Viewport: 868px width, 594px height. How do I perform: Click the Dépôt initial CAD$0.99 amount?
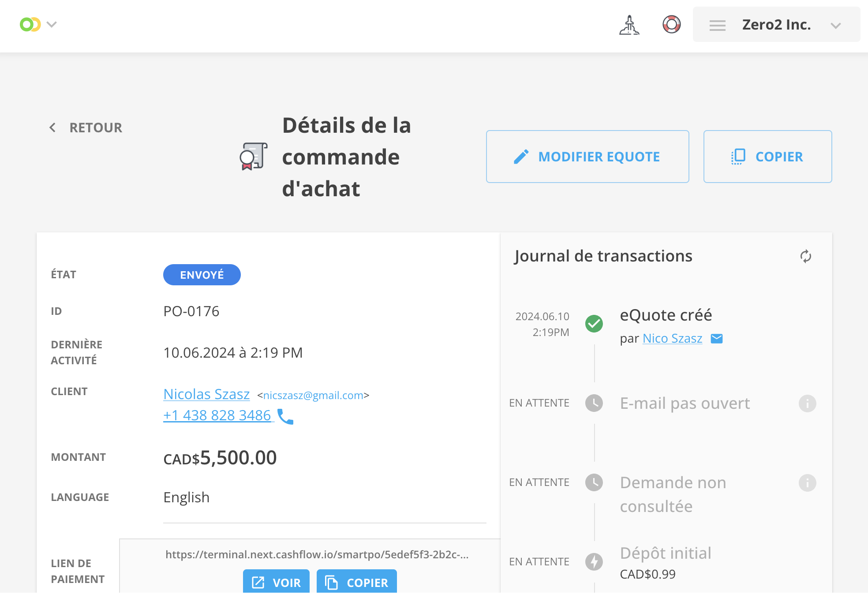click(x=647, y=575)
